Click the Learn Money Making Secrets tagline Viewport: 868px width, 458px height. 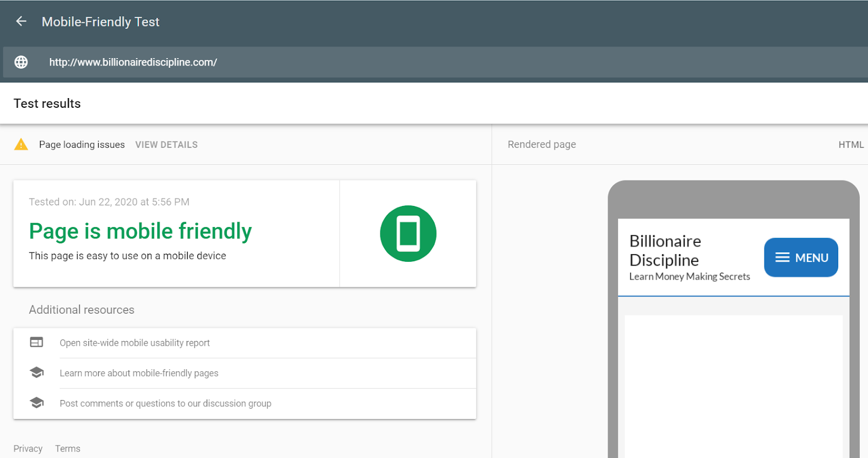690,276
